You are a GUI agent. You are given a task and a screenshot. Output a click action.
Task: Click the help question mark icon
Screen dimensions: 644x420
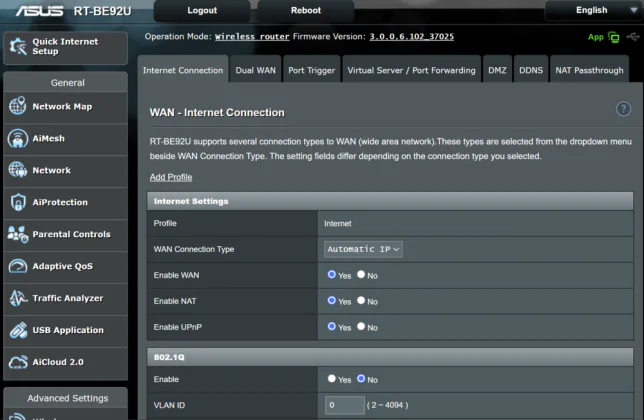click(x=623, y=109)
